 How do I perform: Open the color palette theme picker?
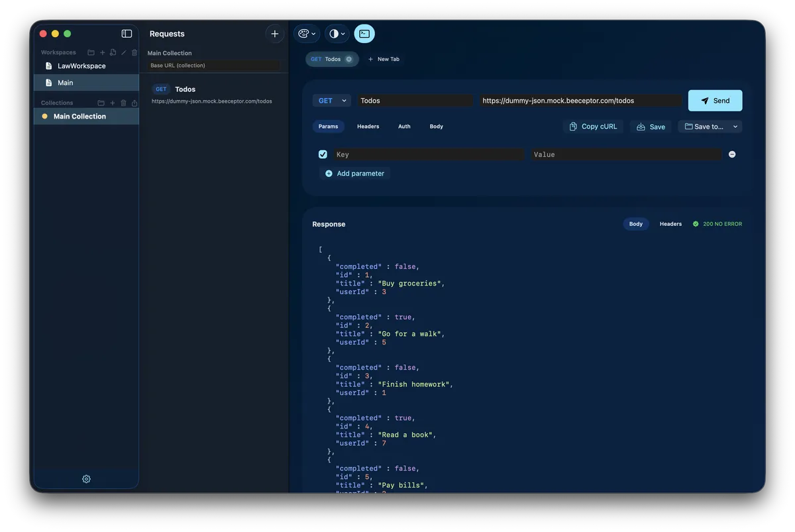click(x=306, y=34)
